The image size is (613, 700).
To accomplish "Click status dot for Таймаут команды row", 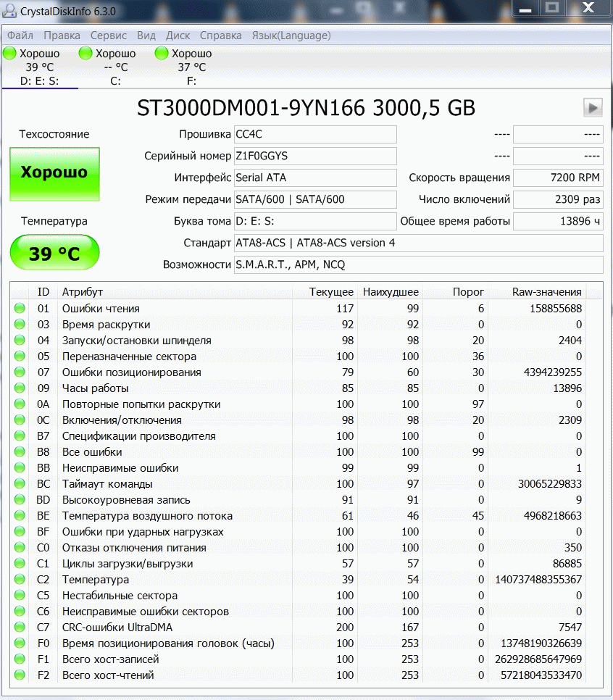I will click(20, 483).
